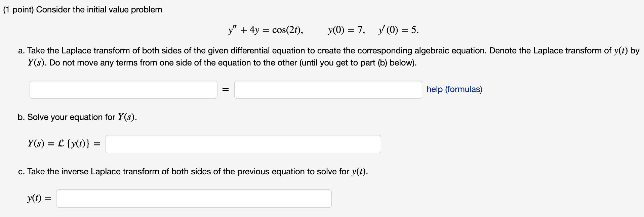Select the y(t) answer box in part c
This screenshot has width=644, height=217.
click(x=194, y=199)
